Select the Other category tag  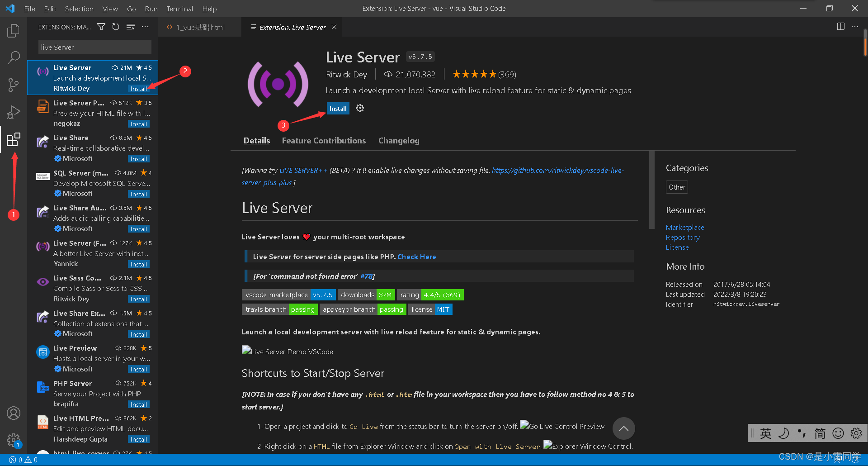point(677,187)
